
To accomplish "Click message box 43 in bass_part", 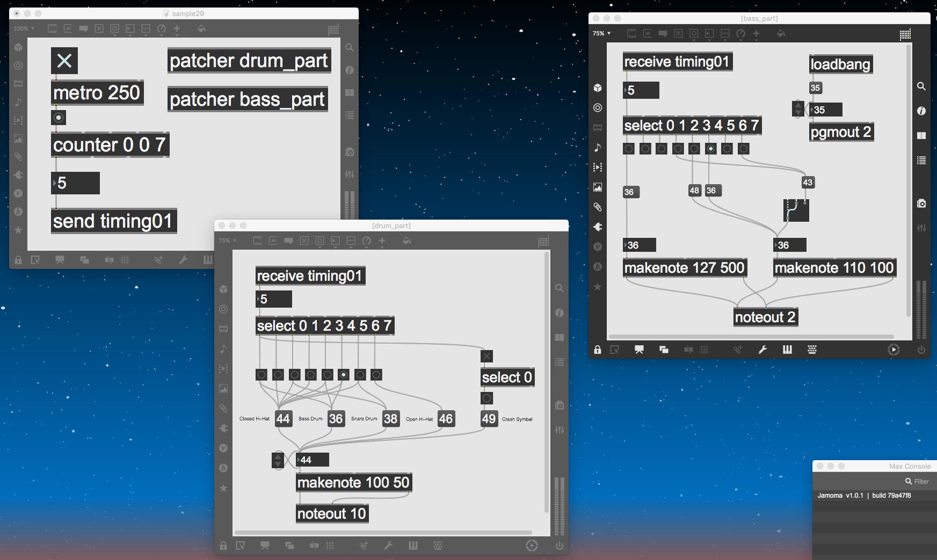I will tap(808, 183).
